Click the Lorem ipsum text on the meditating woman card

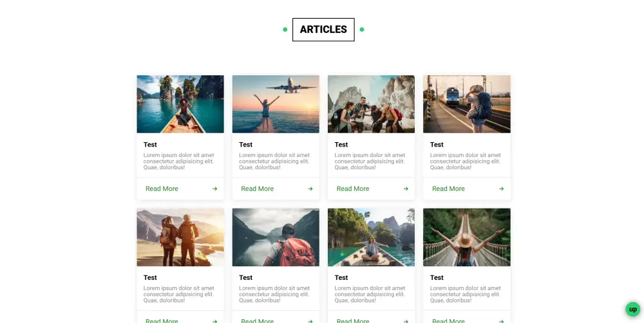click(x=370, y=294)
